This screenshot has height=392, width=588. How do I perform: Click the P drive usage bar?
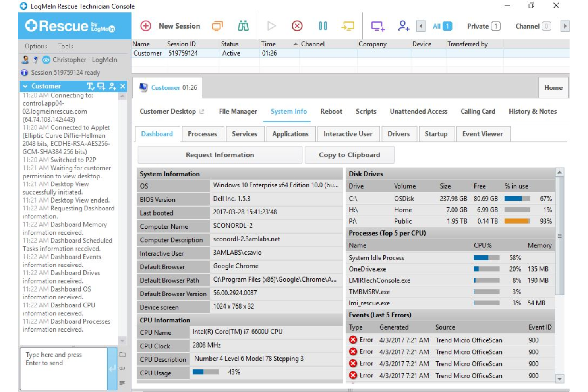point(518,221)
